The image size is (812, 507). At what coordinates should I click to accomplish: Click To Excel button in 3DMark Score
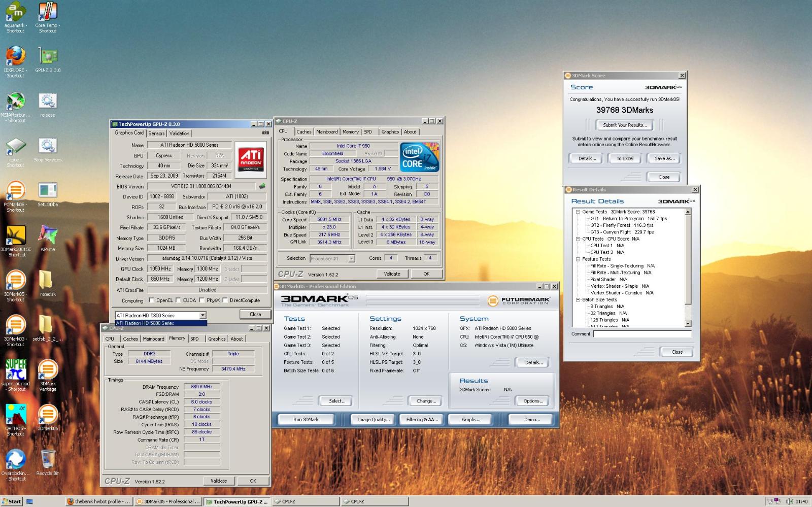tap(625, 159)
